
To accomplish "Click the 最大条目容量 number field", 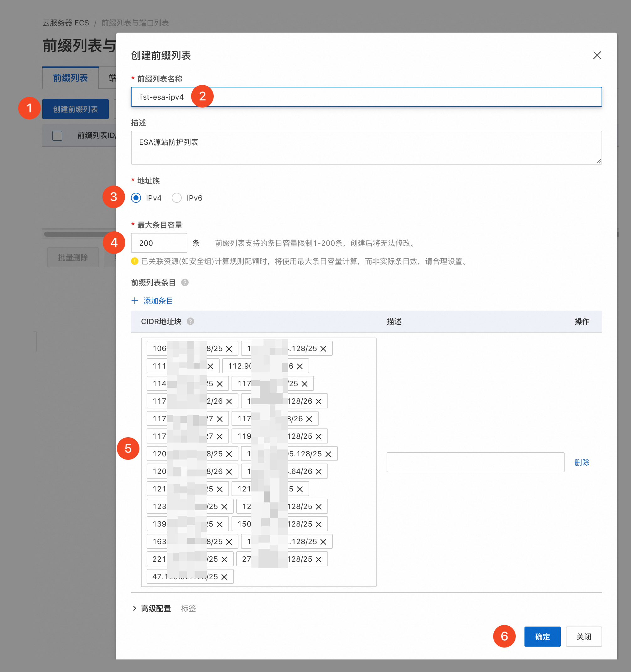I will 159,243.
